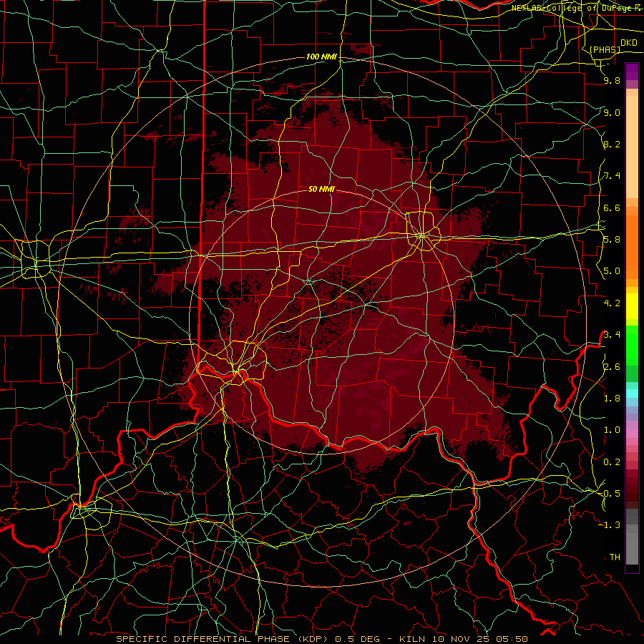This screenshot has height=644, width=644.
Task: Click the 3.4 scale value
Action: click(x=612, y=335)
